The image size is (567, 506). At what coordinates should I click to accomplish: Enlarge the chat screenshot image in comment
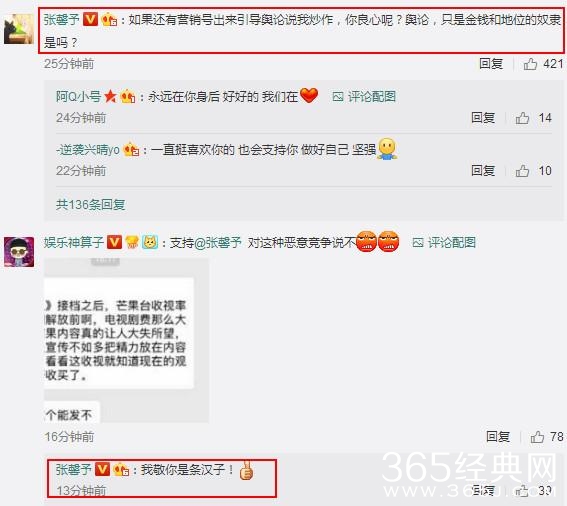point(126,340)
